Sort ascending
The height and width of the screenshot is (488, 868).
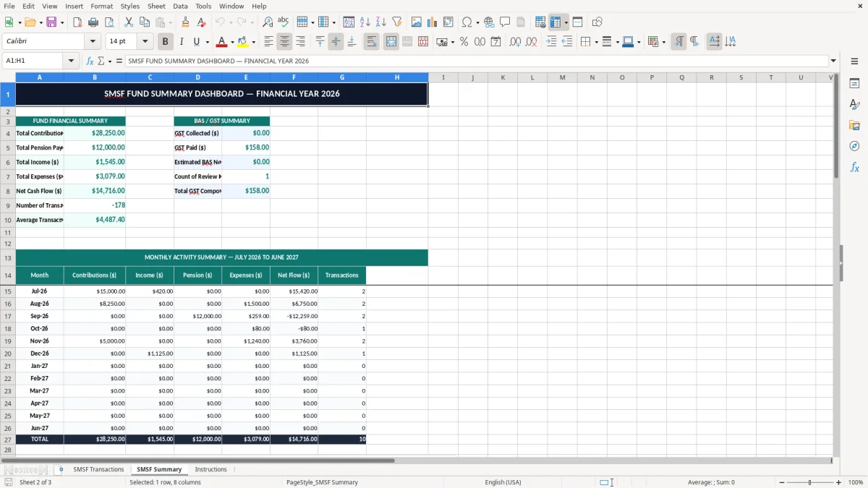pos(365,22)
